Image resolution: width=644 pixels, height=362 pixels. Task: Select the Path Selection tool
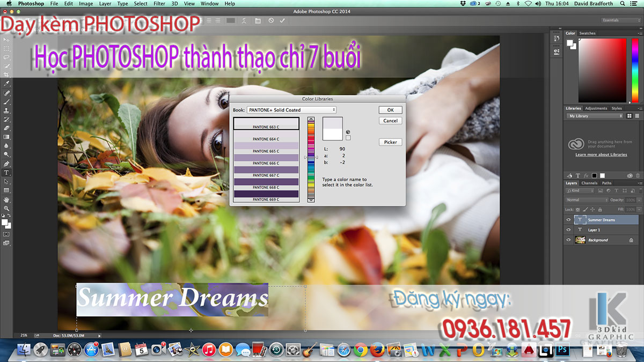(x=6, y=181)
